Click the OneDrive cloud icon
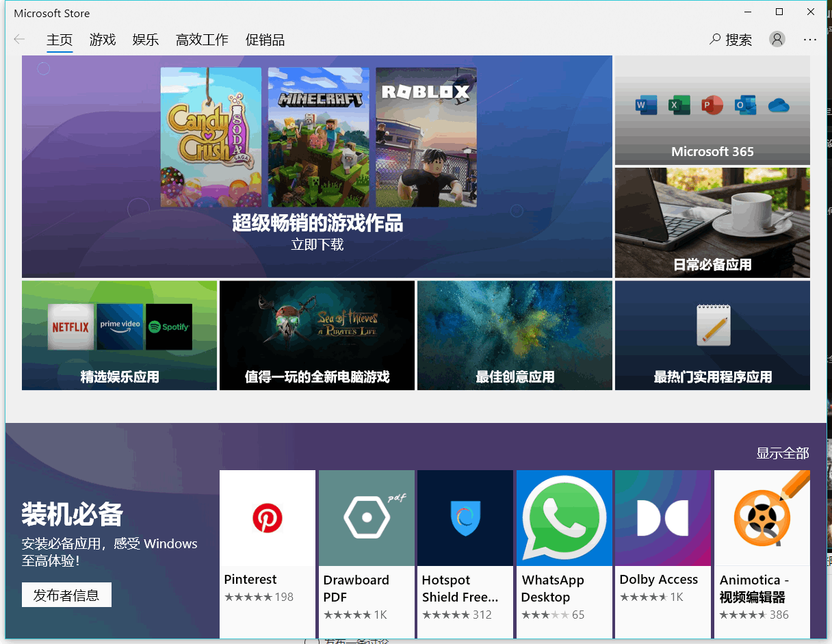 779,105
